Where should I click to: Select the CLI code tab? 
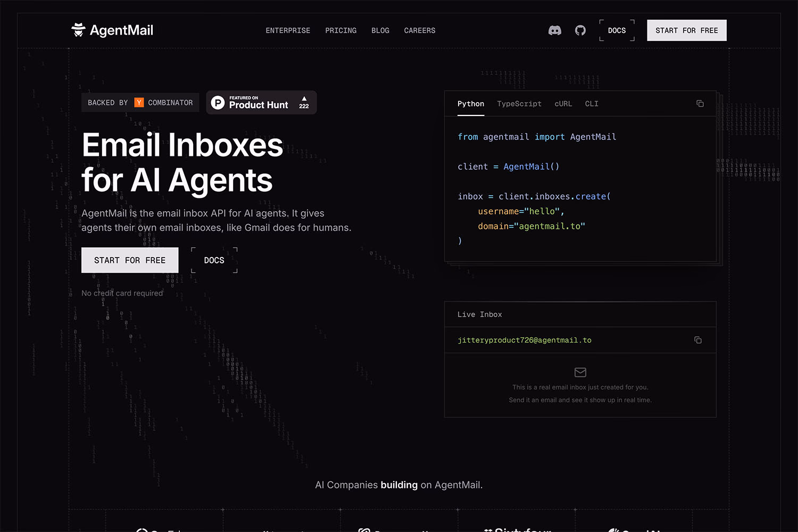pyautogui.click(x=592, y=104)
